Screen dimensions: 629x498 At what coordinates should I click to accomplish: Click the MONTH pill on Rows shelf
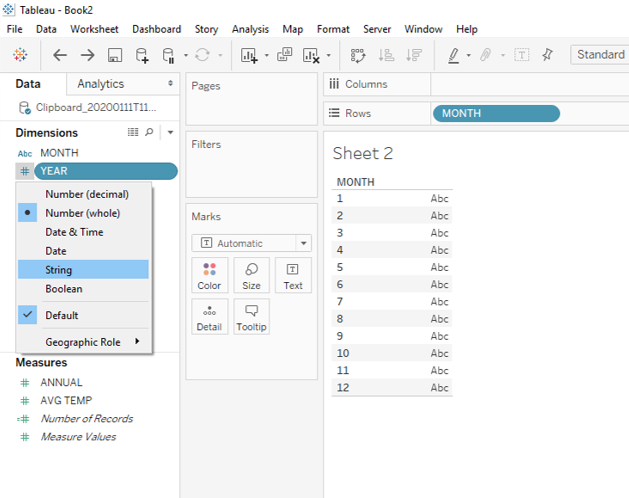point(495,113)
